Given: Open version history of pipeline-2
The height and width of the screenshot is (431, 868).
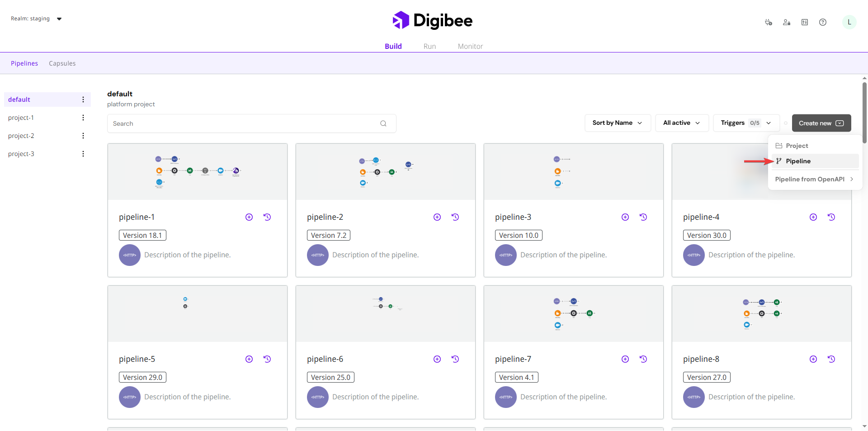Looking at the screenshot, I should point(455,217).
